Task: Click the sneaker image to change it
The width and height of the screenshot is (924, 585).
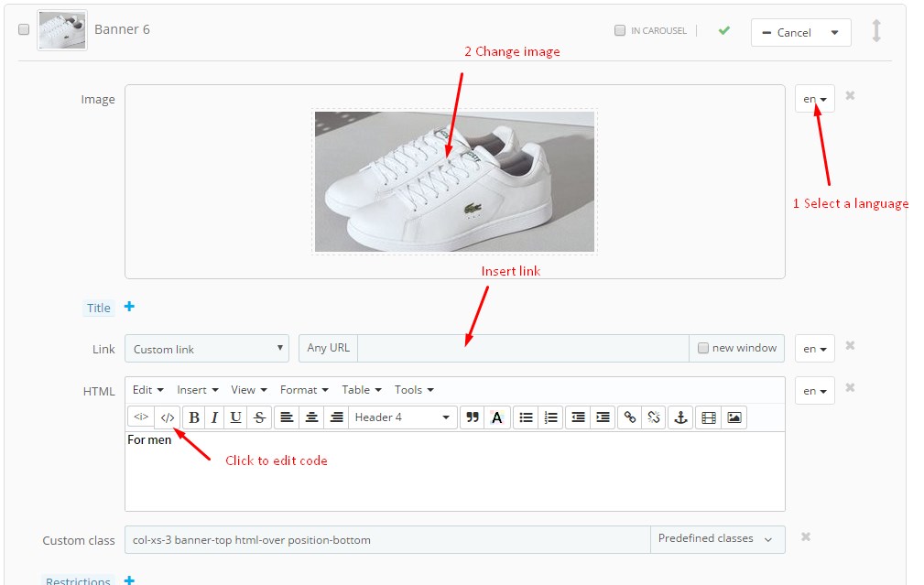Action: (454, 181)
